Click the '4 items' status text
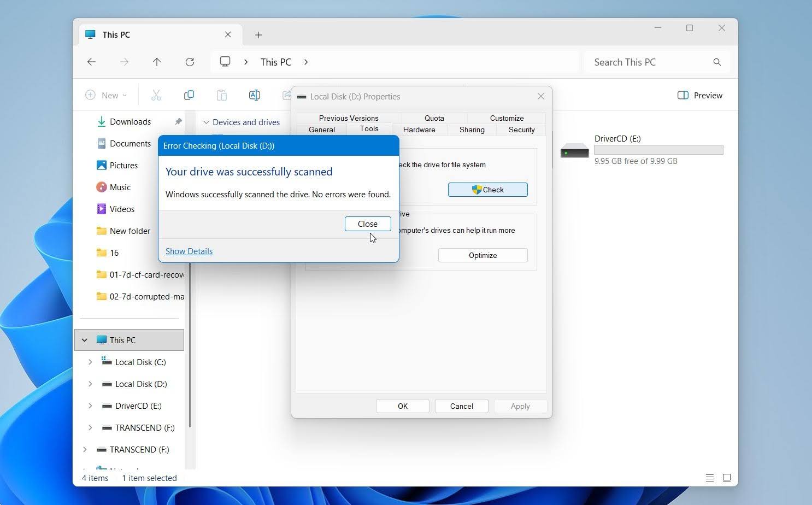812x505 pixels. pos(95,478)
